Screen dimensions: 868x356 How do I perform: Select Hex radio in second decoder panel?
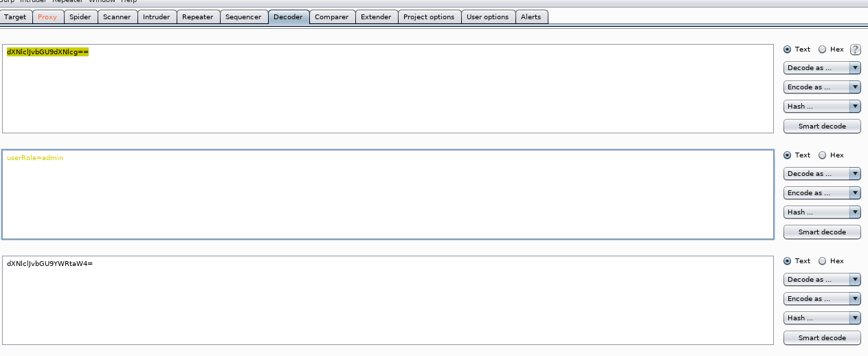pos(822,155)
